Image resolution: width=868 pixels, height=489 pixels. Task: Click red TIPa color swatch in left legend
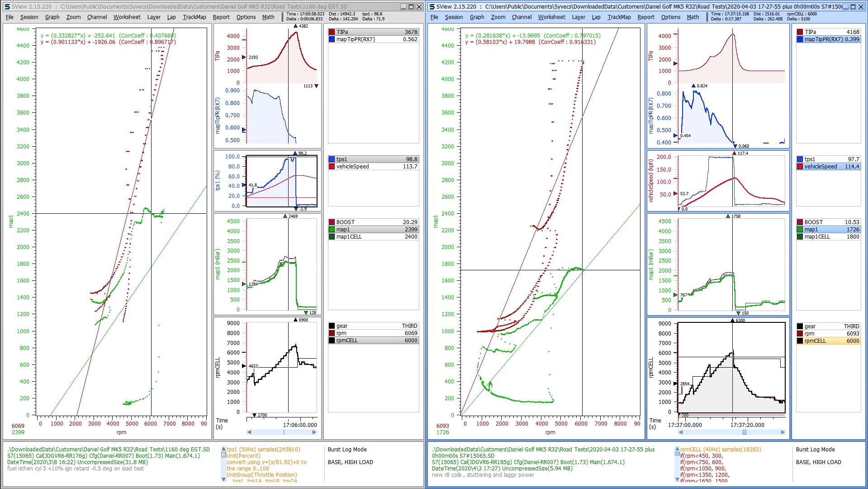[332, 32]
